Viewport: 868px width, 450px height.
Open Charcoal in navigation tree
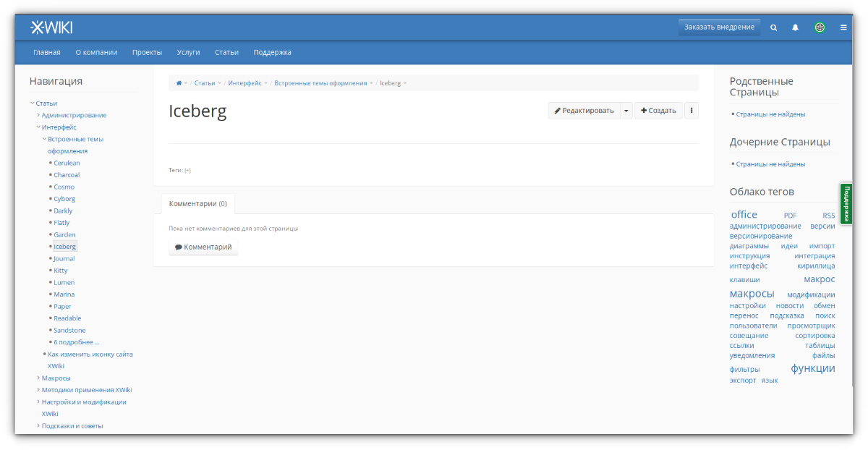pyautogui.click(x=67, y=175)
